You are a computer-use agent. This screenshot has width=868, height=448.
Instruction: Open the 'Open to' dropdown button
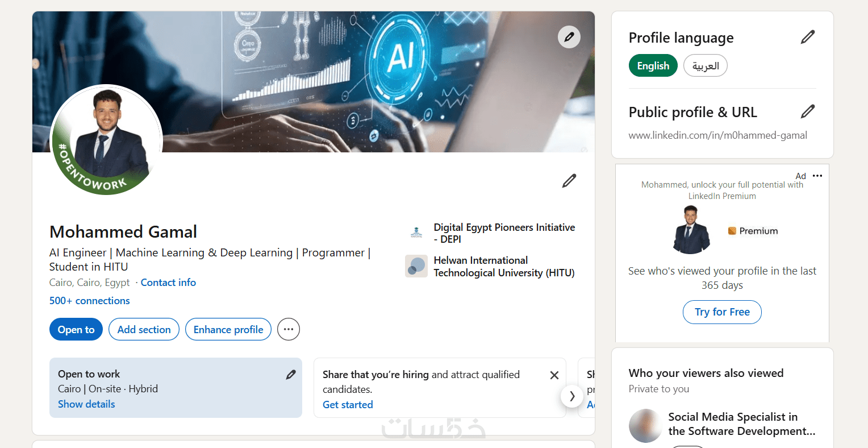pos(76,329)
